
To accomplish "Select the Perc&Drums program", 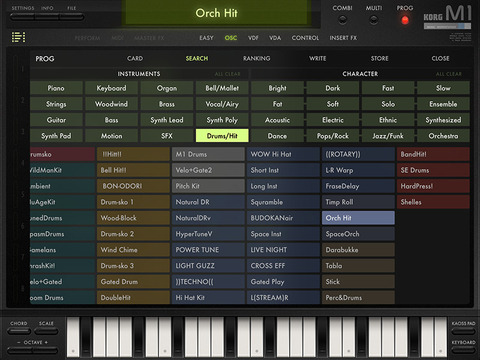I will tap(358, 297).
